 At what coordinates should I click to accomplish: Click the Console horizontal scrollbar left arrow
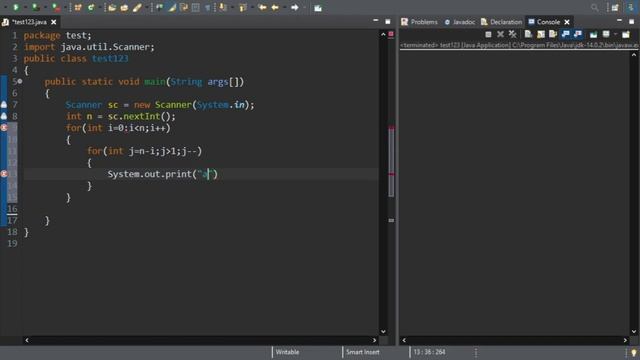404,340
